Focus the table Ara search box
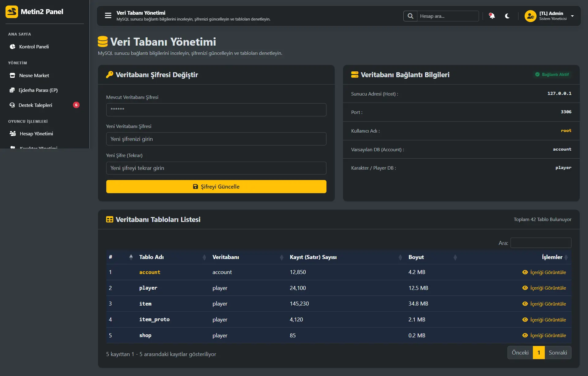 click(x=541, y=243)
